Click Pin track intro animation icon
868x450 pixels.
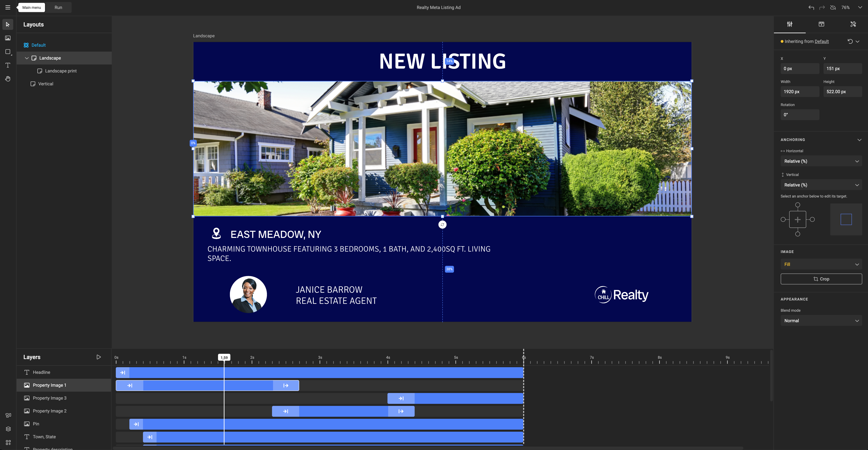136,424
